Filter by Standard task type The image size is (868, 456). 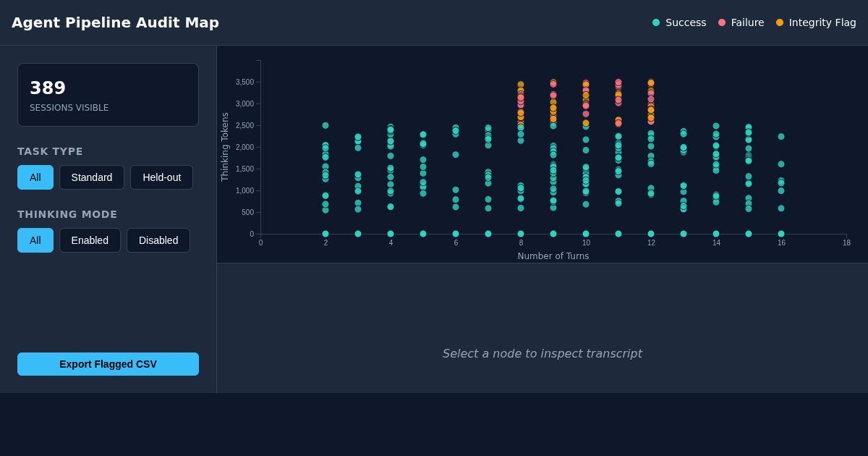pos(92,177)
